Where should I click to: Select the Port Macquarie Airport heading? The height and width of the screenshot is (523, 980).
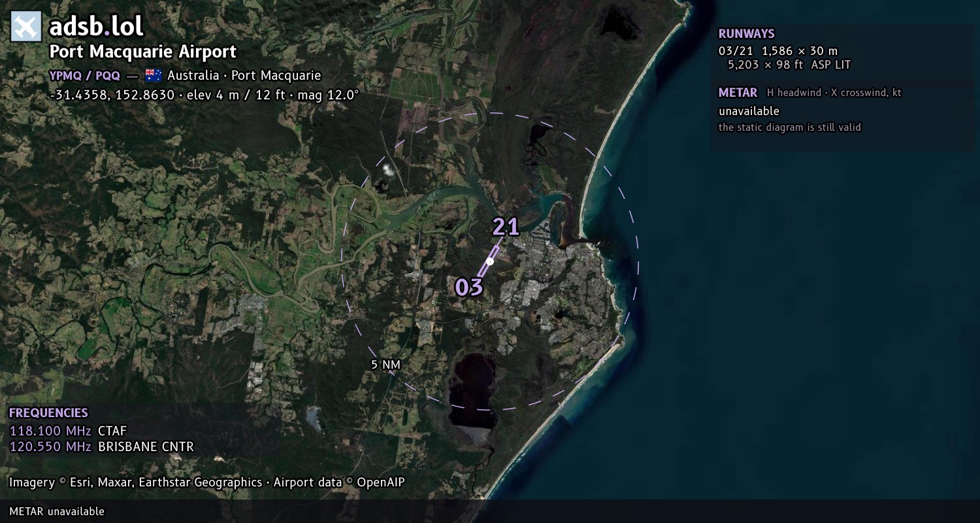tap(143, 52)
